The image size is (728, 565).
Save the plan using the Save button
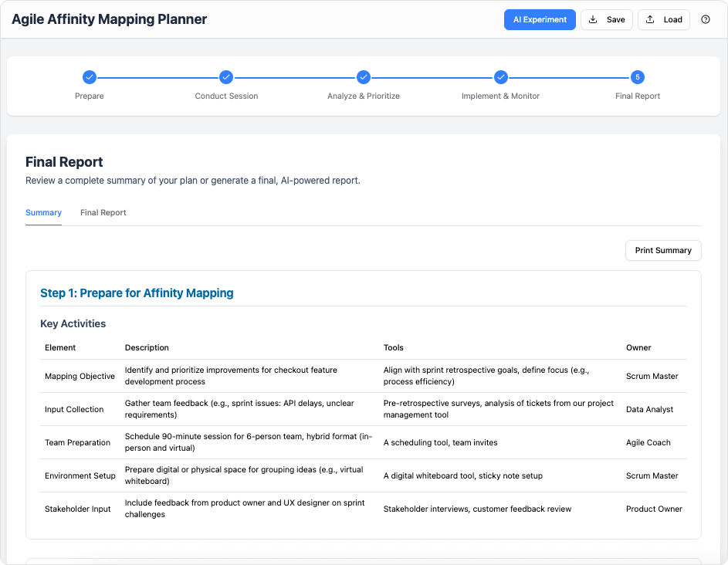[x=607, y=19]
